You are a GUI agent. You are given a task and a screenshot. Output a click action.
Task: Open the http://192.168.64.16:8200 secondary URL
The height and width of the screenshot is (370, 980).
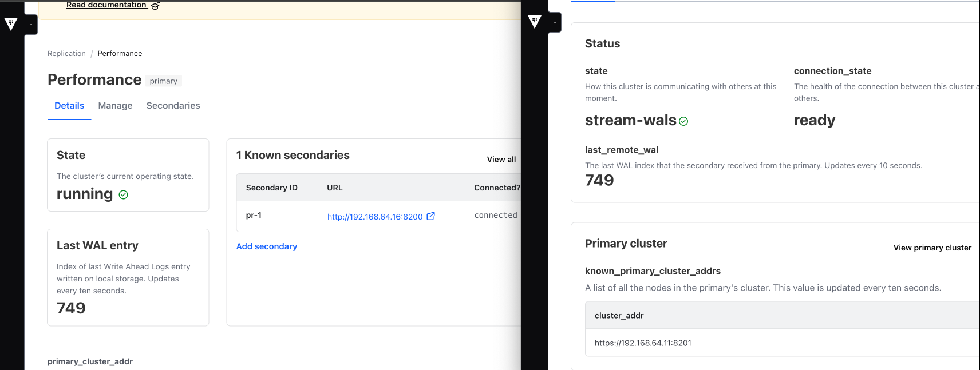point(374,217)
